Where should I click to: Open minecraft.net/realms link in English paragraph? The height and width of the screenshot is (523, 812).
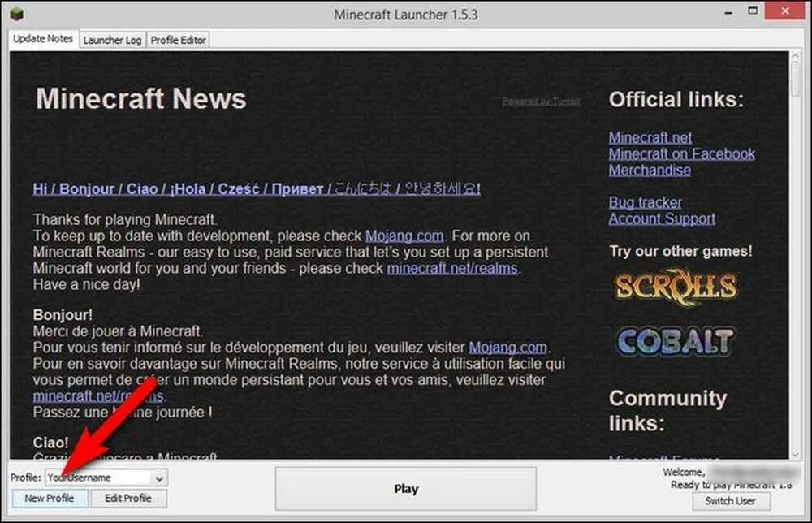coord(452,268)
